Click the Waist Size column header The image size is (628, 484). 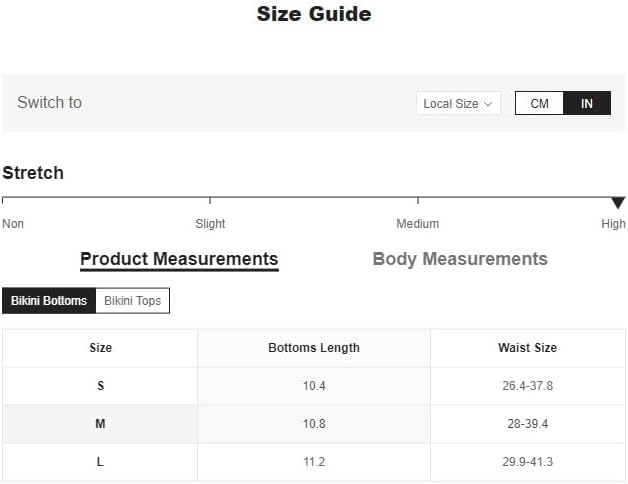coord(527,348)
